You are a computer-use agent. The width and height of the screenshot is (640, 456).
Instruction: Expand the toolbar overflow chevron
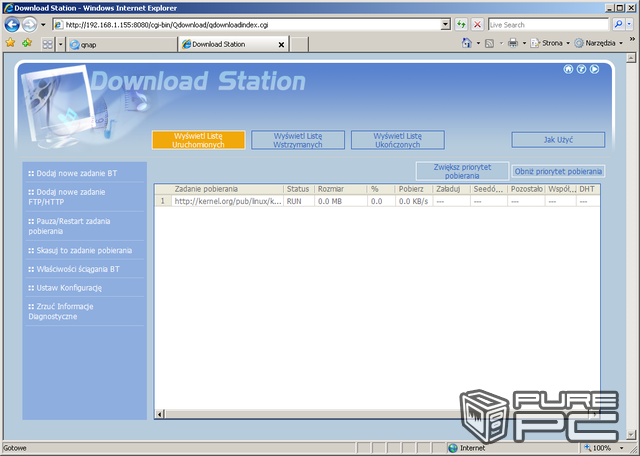[632, 39]
